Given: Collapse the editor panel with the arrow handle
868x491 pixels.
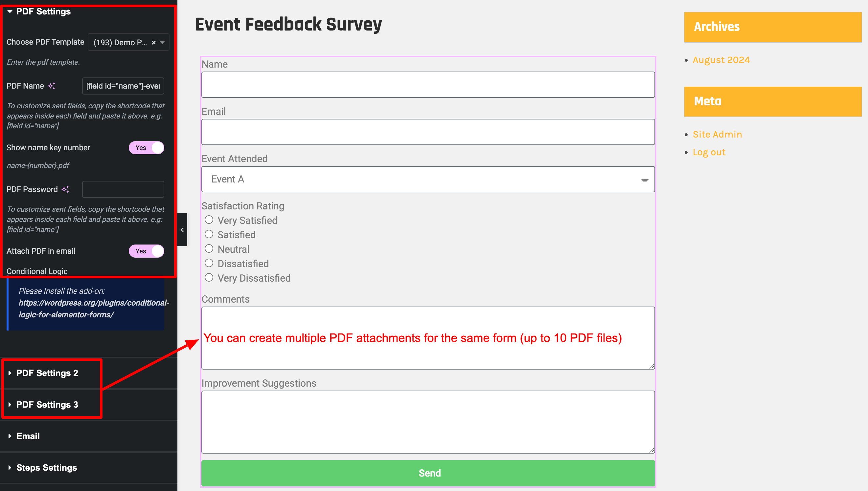Looking at the screenshot, I should click(182, 230).
